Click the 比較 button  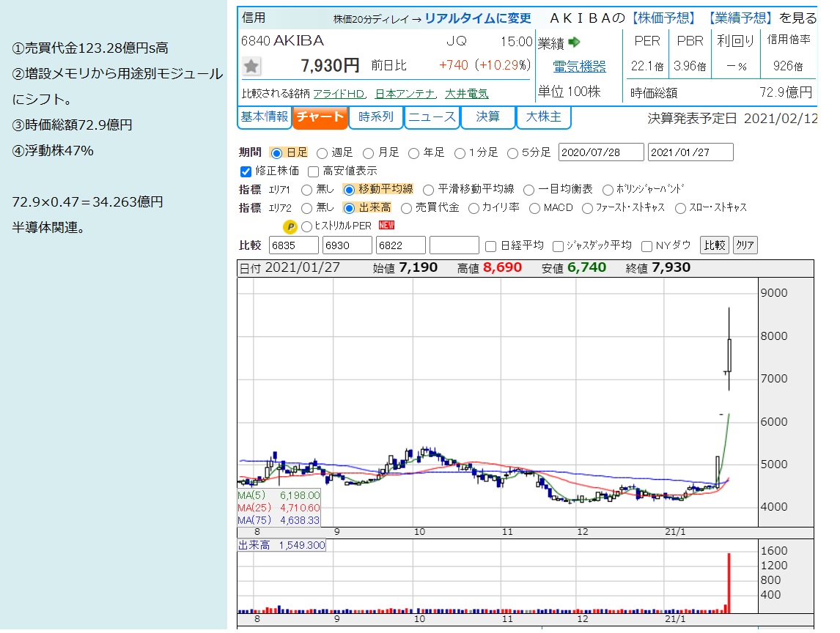pyautogui.click(x=715, y=245)
